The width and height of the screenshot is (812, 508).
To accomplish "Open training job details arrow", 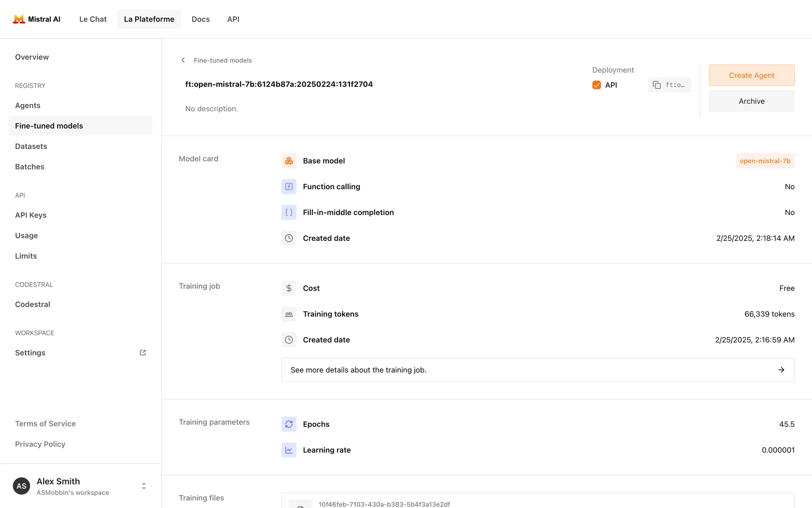I will coord(781,370).
